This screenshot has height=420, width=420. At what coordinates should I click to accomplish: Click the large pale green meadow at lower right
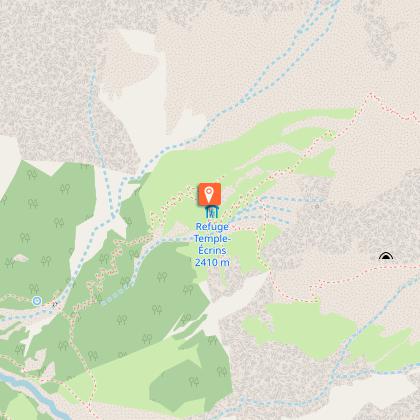pyautogui.click(x=300, y=330)
